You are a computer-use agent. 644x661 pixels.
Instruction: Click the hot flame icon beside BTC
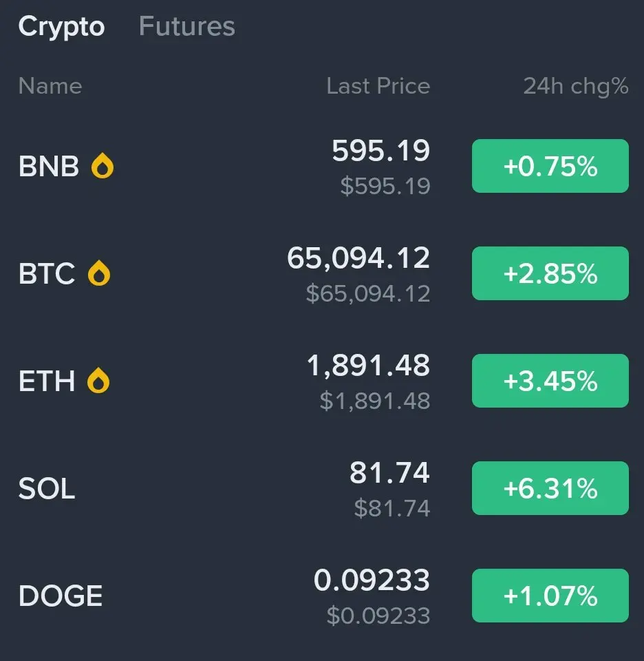pos(99,273)
